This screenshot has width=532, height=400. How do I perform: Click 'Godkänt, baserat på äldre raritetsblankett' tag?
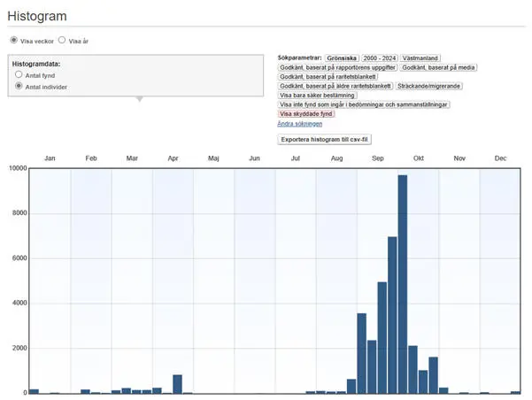[335, 86]
